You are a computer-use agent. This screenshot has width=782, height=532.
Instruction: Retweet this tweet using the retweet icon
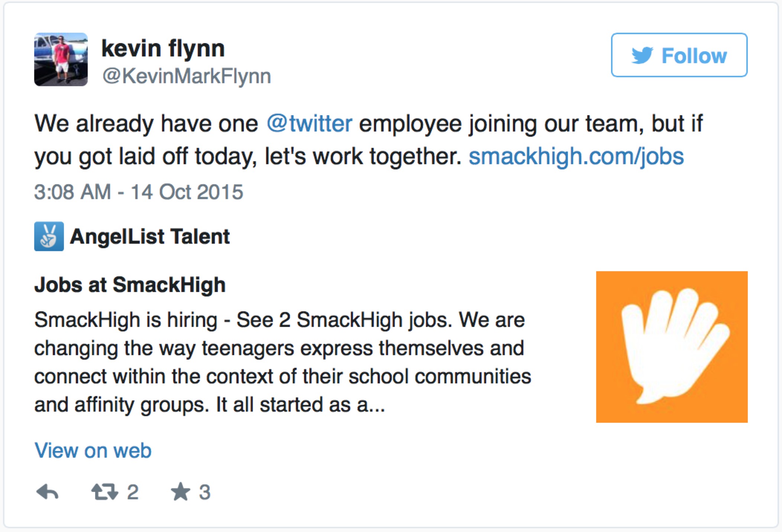click(x=104, y=492)
